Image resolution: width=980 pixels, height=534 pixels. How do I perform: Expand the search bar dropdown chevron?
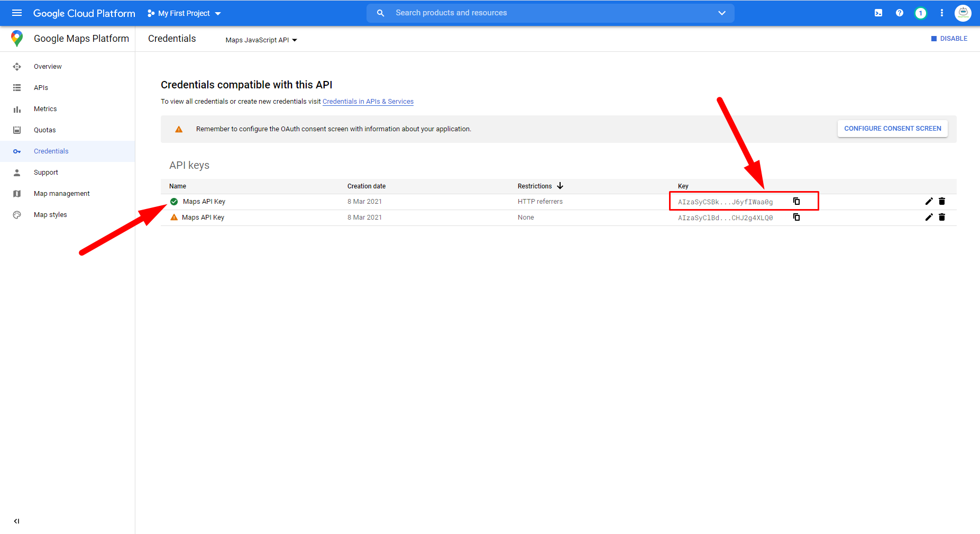click(722, 13)
